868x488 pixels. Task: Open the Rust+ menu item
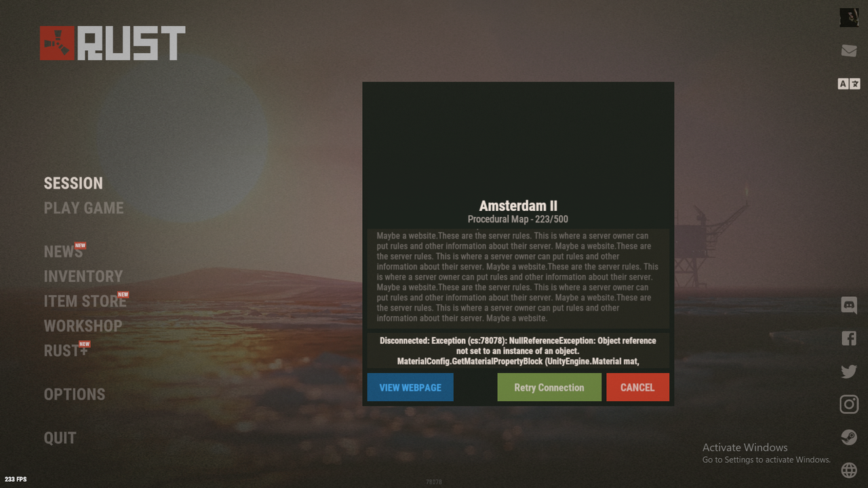66,350
